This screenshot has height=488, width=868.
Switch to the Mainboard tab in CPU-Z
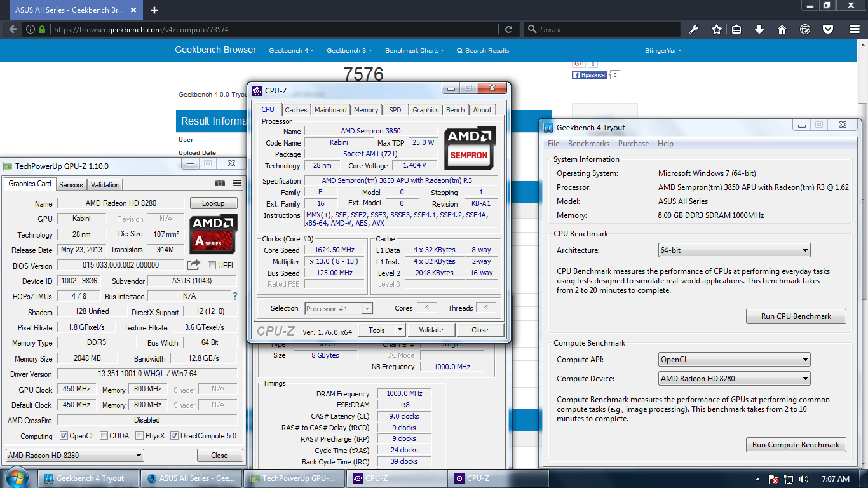[x=330, y=110]
